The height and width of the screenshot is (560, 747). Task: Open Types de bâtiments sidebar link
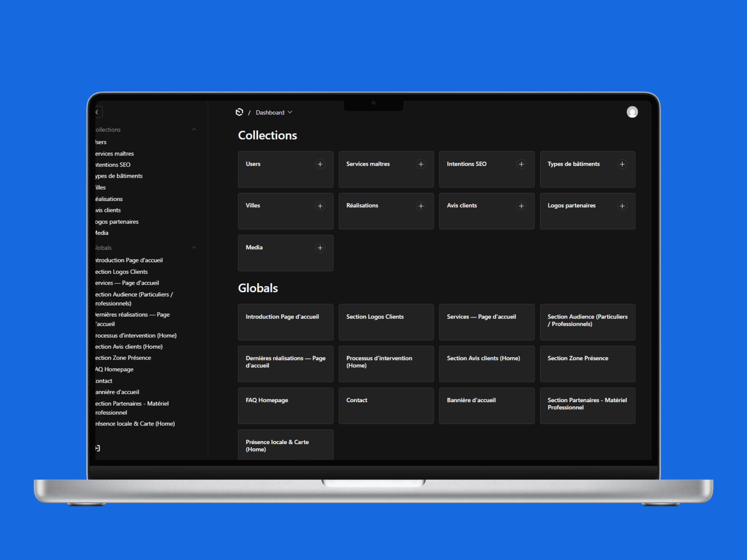tap(119, 176)
